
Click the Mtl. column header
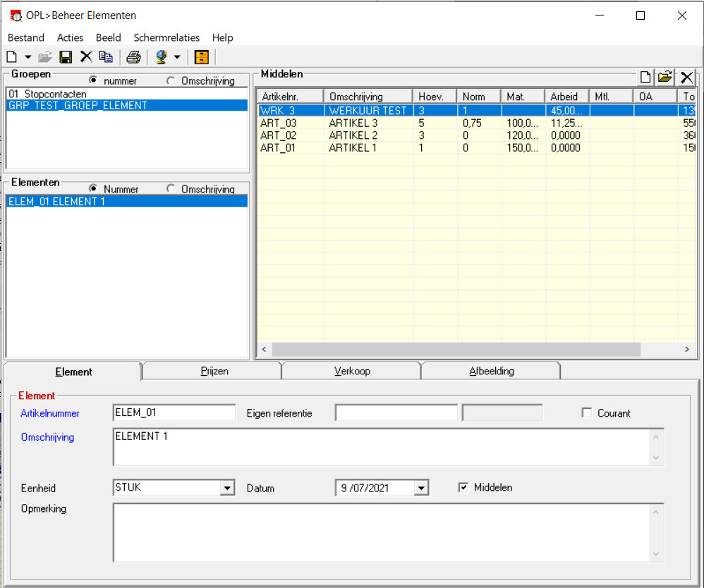point(612,97)
